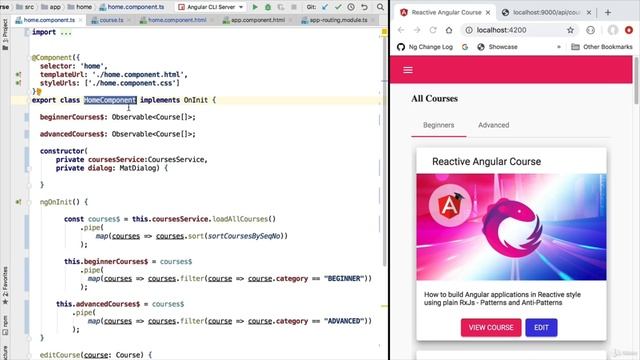Click sortCoursesBySeqNo in the code
640x360 pixels.
[x=244, y=236]
